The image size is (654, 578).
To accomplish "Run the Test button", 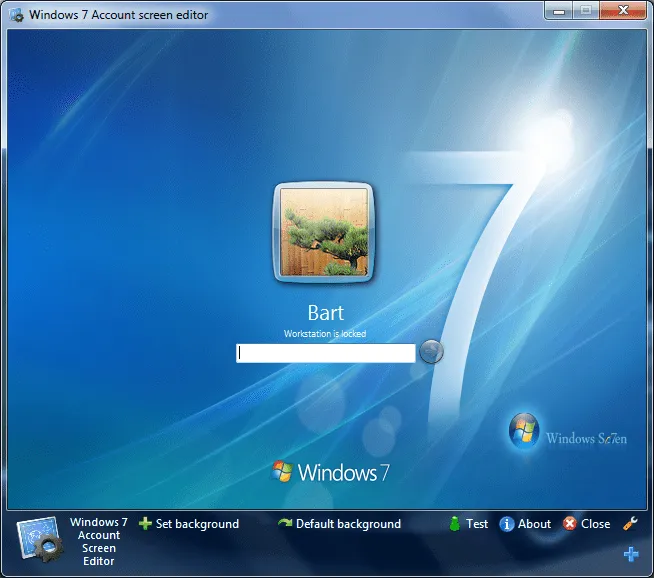I will [x=468, y=524].
